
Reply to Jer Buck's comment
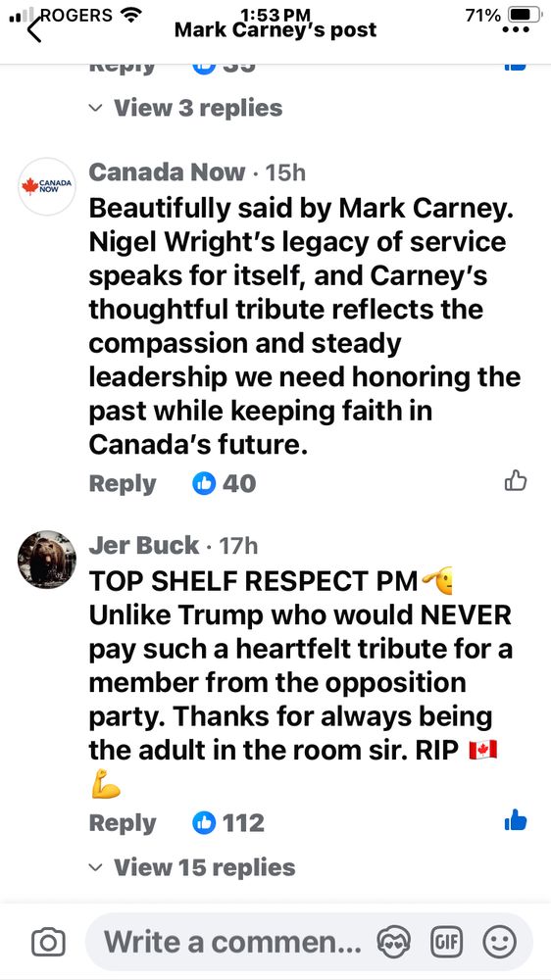[x=123, y=823]
